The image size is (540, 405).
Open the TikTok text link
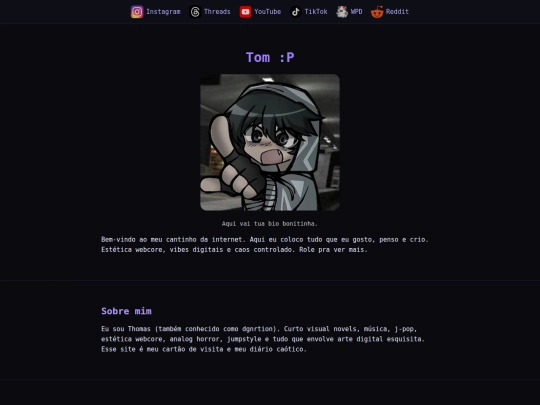pos(316,12)
